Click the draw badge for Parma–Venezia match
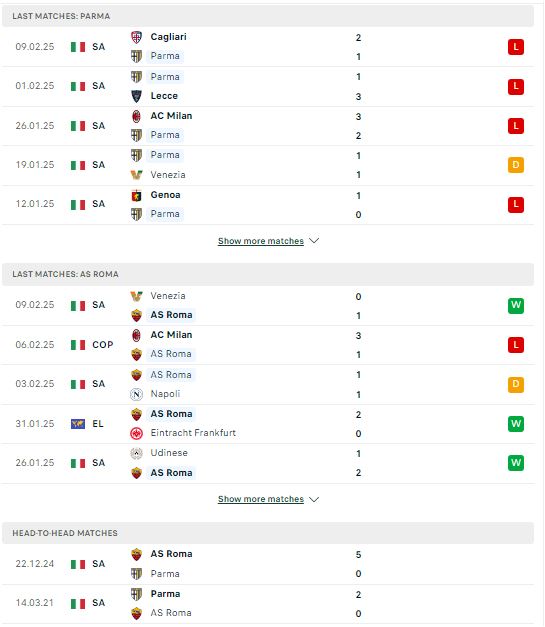 point(516,165)
